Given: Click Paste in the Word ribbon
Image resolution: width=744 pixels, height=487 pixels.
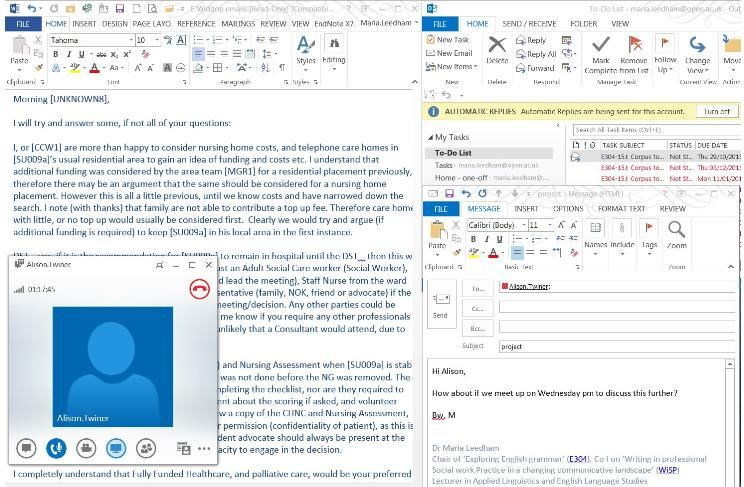Looking at the screenshot, I should pyautogui.click(x=19, y=51).
